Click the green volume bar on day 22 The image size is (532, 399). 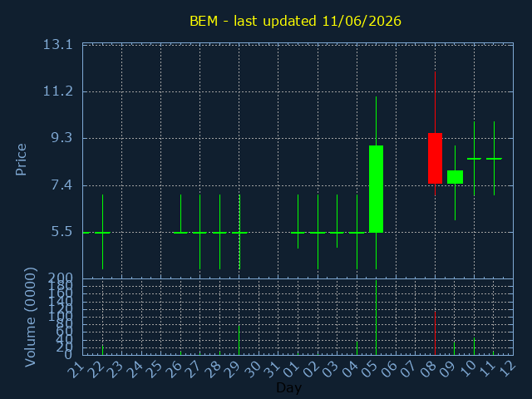point(102,350)
